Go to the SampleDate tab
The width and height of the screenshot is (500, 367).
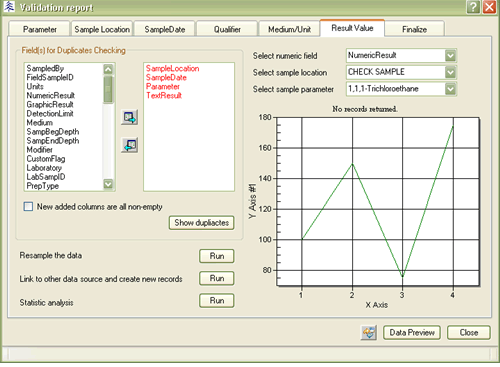tap(165, 29)
